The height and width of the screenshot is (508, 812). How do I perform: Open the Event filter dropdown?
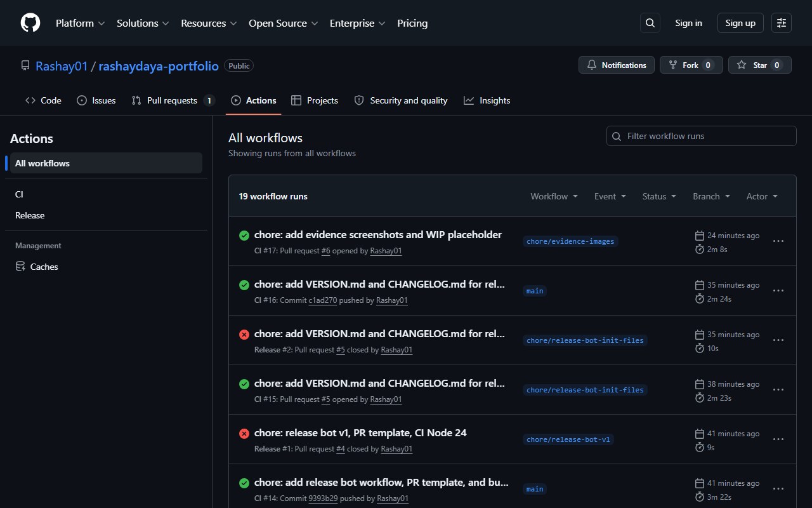click(610, 196)
